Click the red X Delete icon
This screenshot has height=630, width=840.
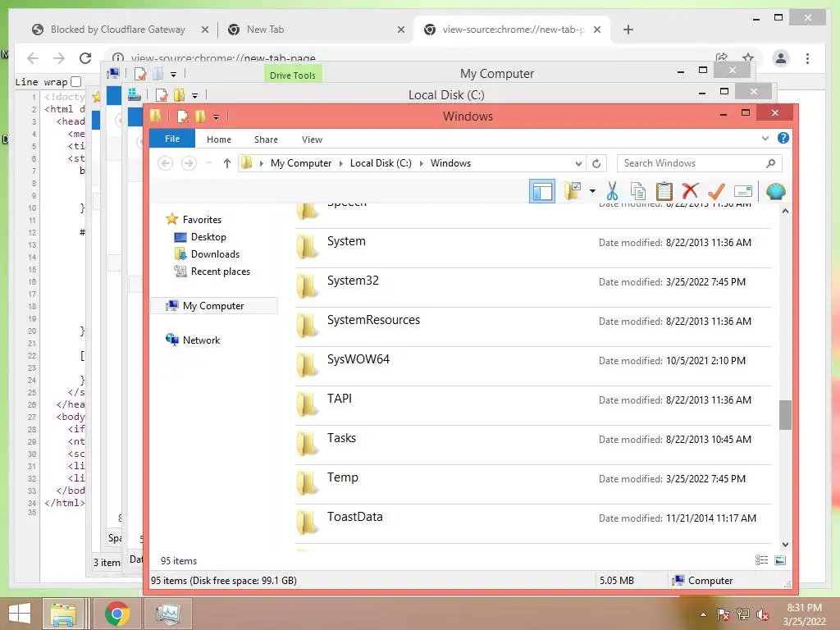pos(690,190)
